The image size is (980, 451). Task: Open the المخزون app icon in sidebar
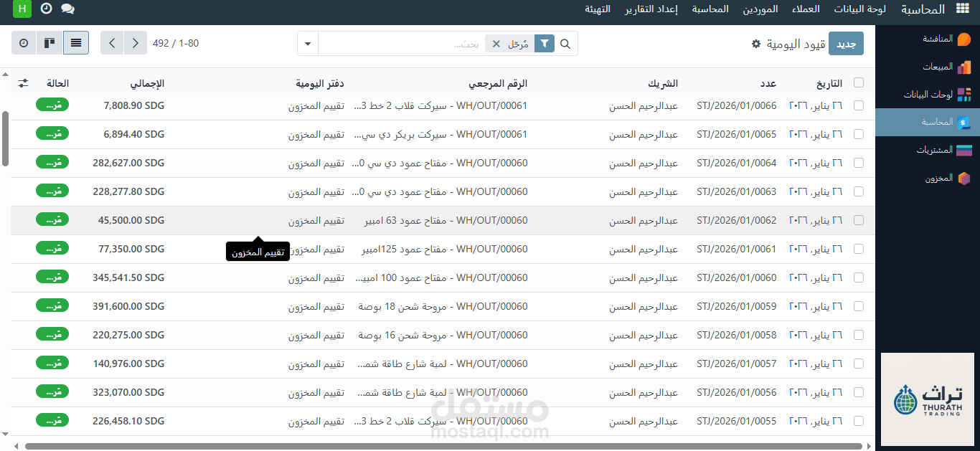click(x=965, y=177)
